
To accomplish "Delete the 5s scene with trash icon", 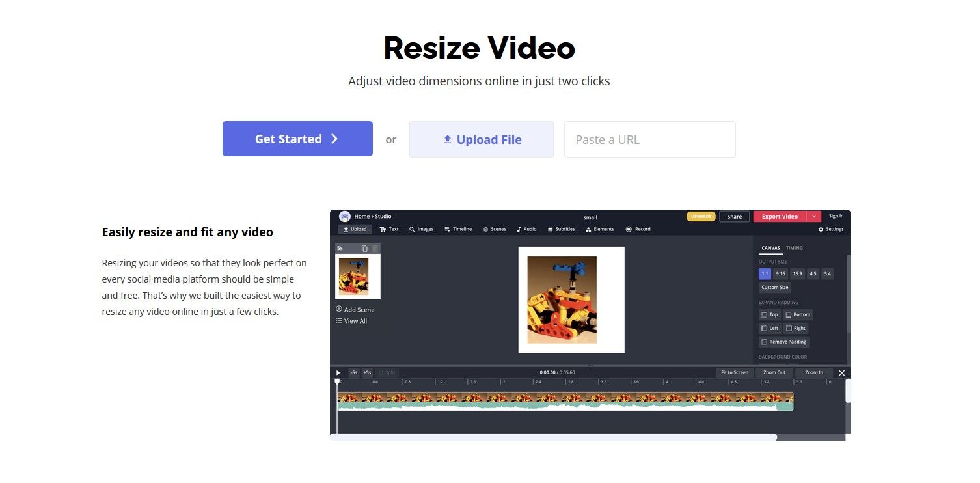I will pyautogui.click(x=375, y=249).
